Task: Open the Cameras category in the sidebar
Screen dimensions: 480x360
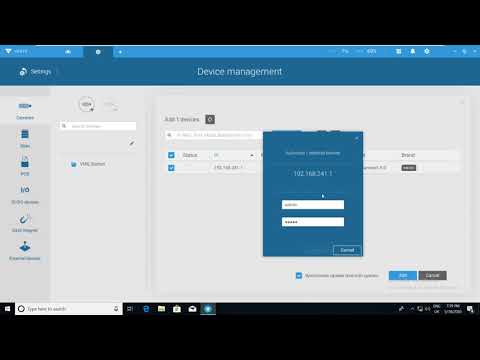Action: (25, 111)
